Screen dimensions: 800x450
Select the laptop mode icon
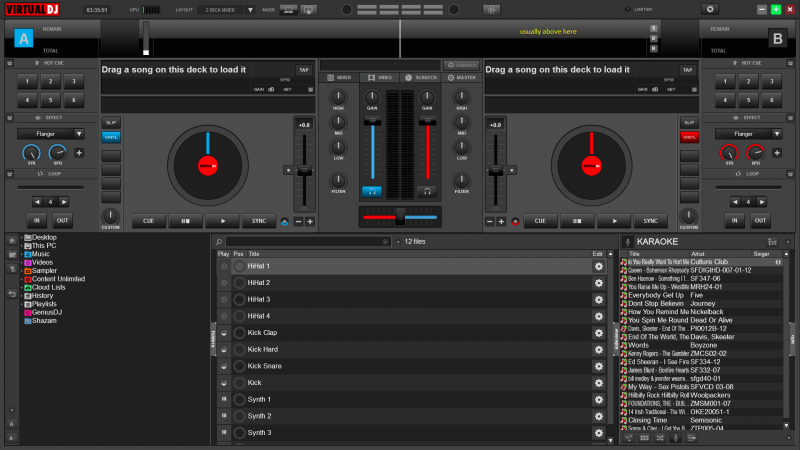[x=288, y=10]
